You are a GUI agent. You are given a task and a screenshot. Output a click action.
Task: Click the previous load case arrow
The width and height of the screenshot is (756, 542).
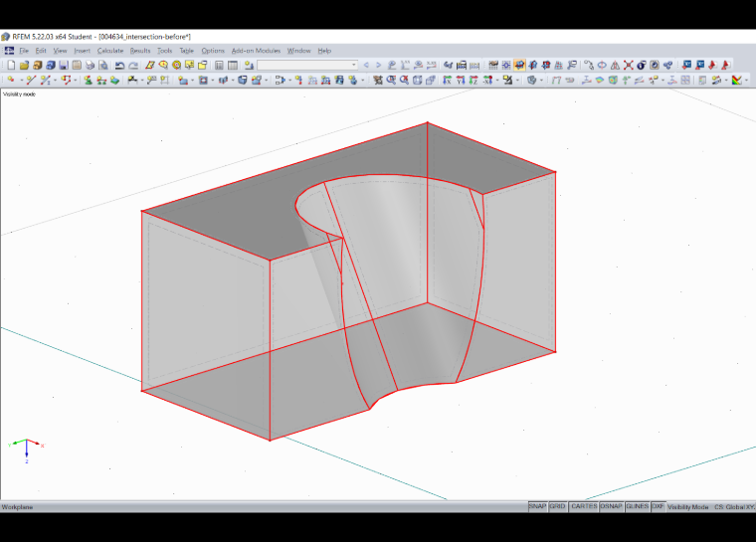tap(366, 65)
